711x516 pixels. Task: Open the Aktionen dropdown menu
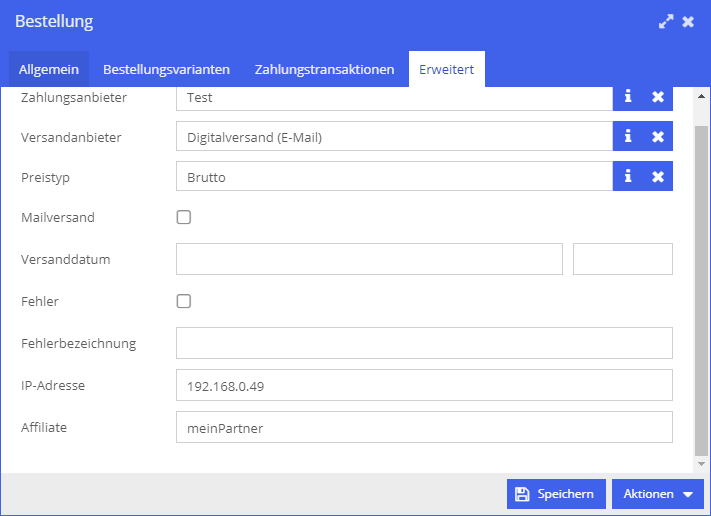[657, 494]
